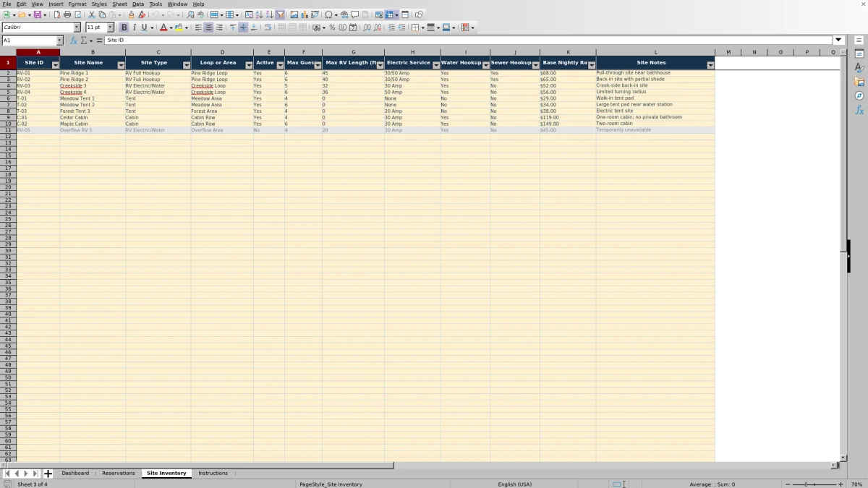
Task: Open the Data menu
Action: click(x=138, y=4)
